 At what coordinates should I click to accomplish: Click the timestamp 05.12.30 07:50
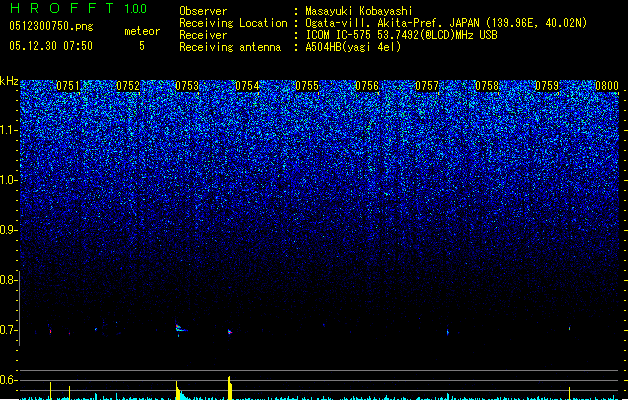[x=51, y=46]
